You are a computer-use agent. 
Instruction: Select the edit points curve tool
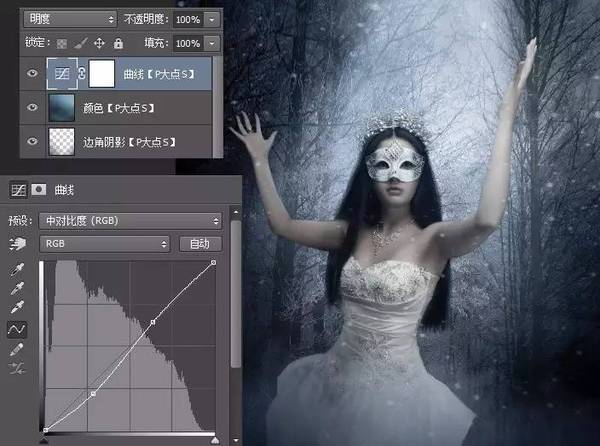click(17, 329)
